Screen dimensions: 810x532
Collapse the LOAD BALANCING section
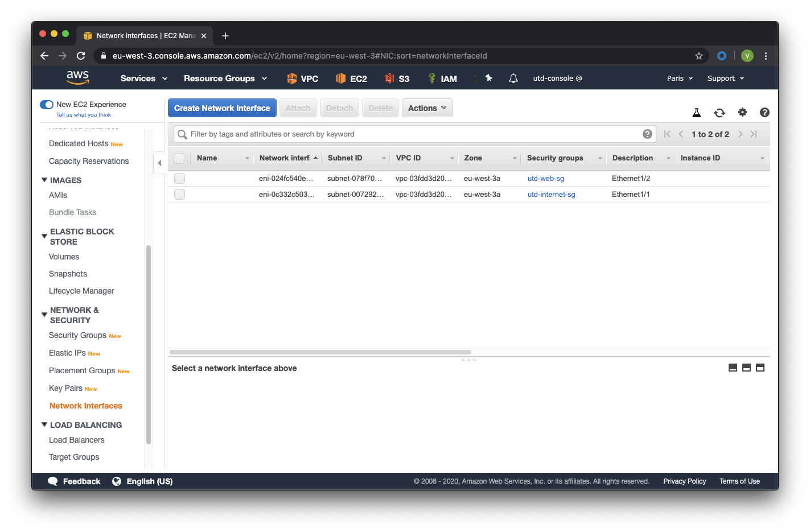click(x=44, y=424)
